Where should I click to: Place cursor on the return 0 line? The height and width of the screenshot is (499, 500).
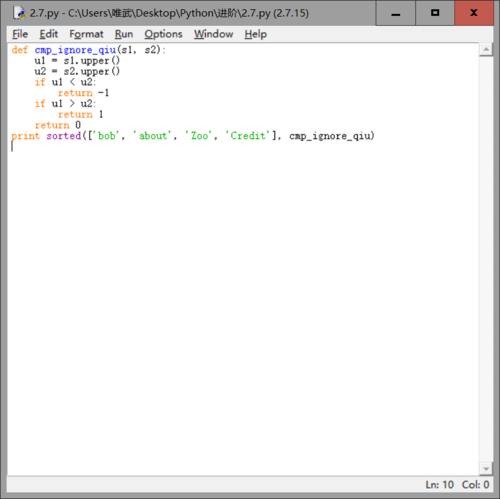58,125
